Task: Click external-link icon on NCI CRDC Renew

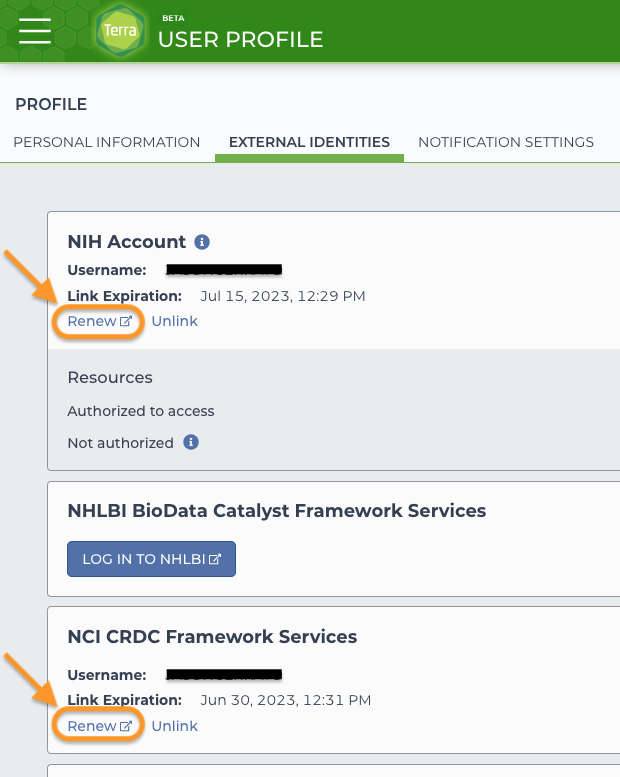Action: click(x=126, y=726)
